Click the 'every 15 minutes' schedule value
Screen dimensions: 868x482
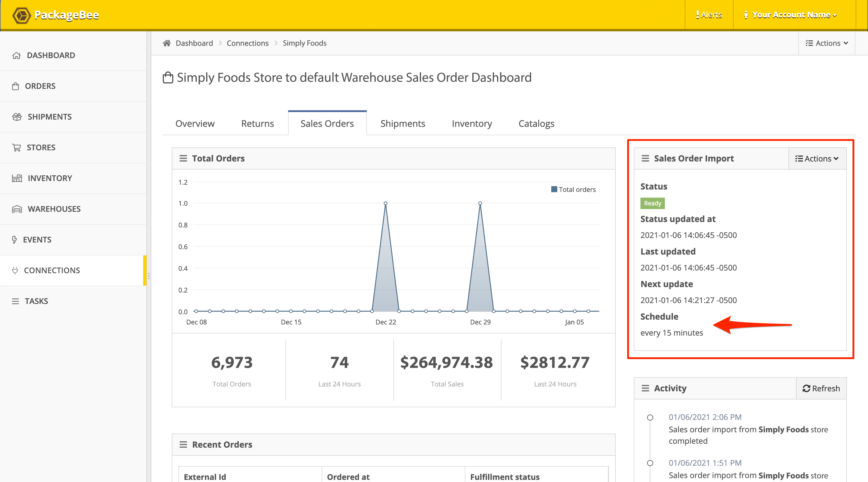[x=671, y=333]
